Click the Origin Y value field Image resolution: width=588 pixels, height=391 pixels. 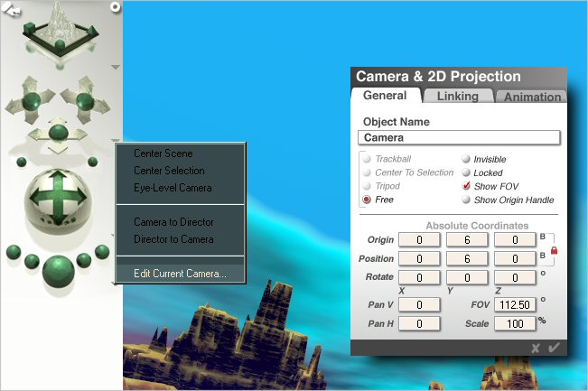(467, 239)
